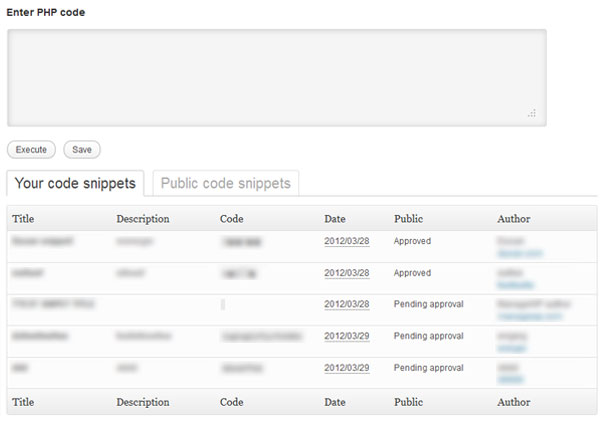Click the top Code column header
The height and width of the screenshot is (425, 600).
click(232, 218)
